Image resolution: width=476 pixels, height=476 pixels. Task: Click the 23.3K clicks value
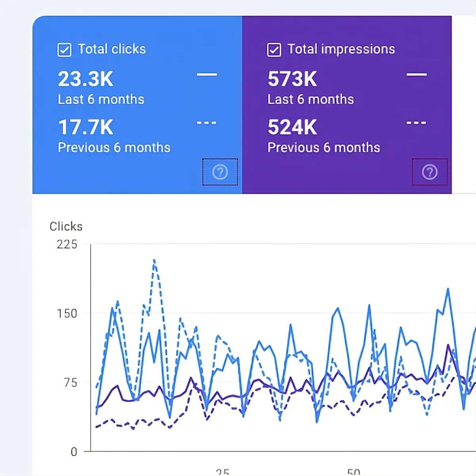[x=86, y=79]
